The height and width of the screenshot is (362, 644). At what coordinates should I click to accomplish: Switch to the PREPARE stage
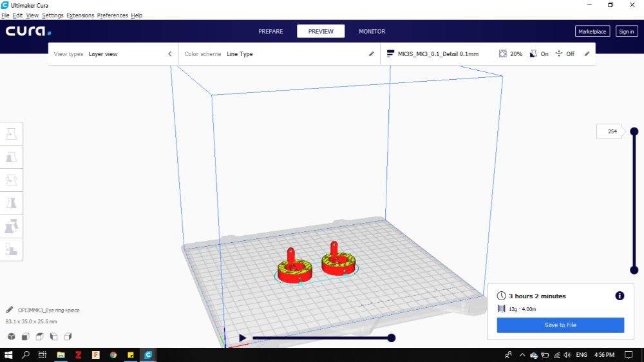coord(270,31)
